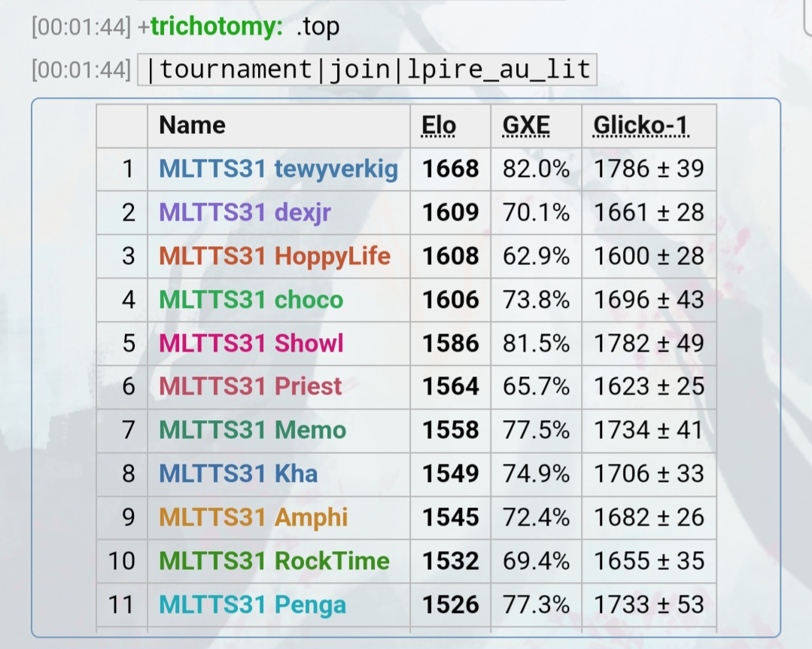Select player MLTTS31 Priest

click(x=250, y=386)
